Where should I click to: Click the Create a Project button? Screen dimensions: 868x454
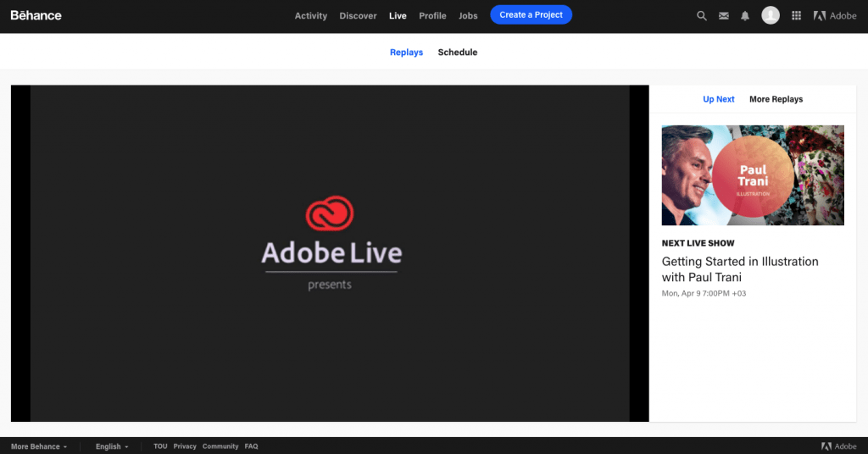pos(531,15)
